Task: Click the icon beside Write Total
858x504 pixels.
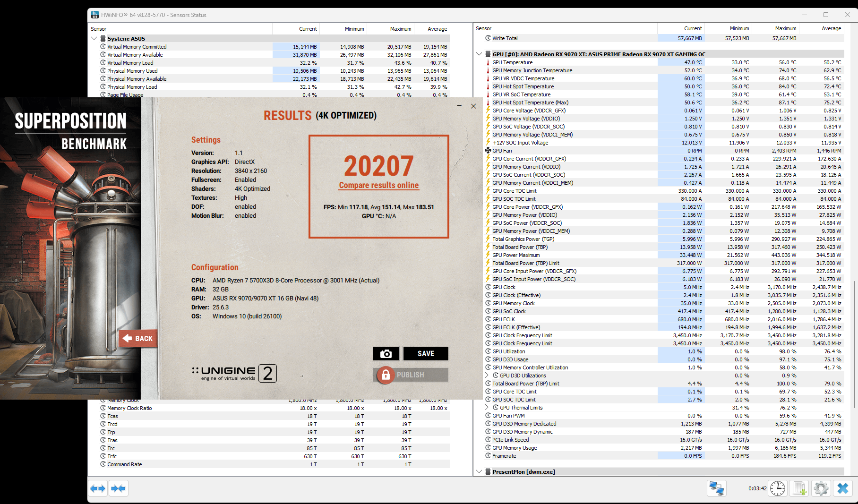Action: click(x=488, y=38)
